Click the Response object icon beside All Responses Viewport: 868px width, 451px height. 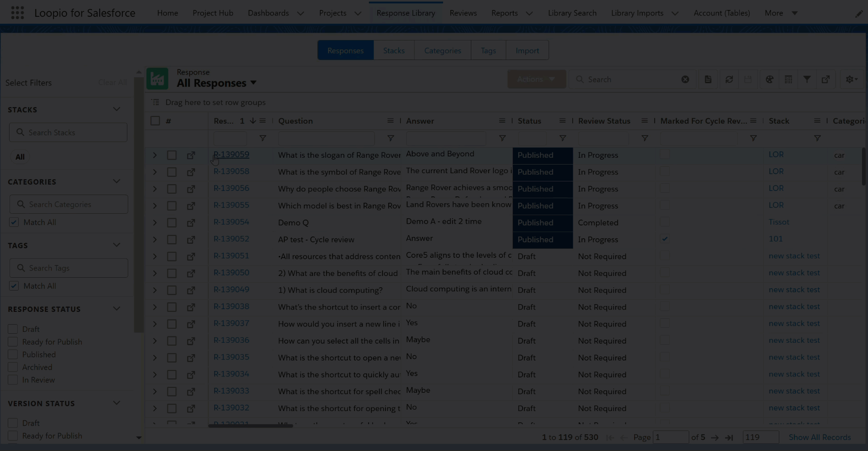tap(157, 79)
